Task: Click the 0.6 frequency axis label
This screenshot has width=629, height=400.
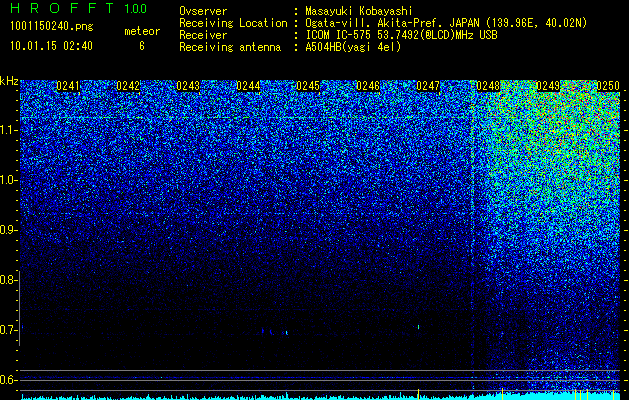Action: click(x=8, y=380)
